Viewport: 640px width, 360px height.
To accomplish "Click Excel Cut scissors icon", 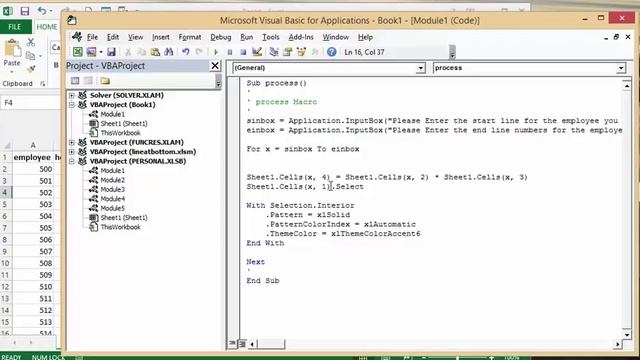I will [31, 42].
